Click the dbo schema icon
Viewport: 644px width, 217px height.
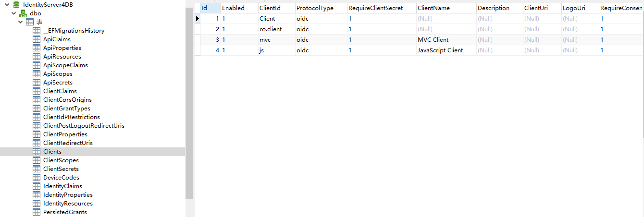click(23, 13)
